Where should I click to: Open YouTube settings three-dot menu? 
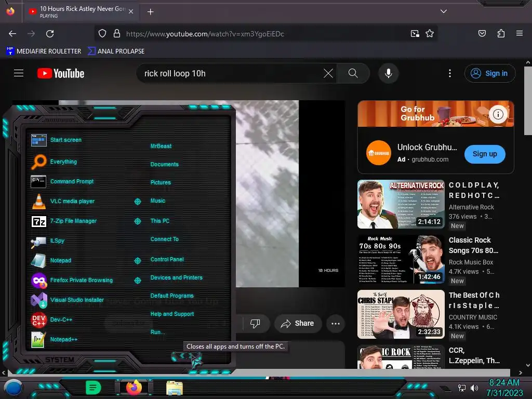coord(450,73)
